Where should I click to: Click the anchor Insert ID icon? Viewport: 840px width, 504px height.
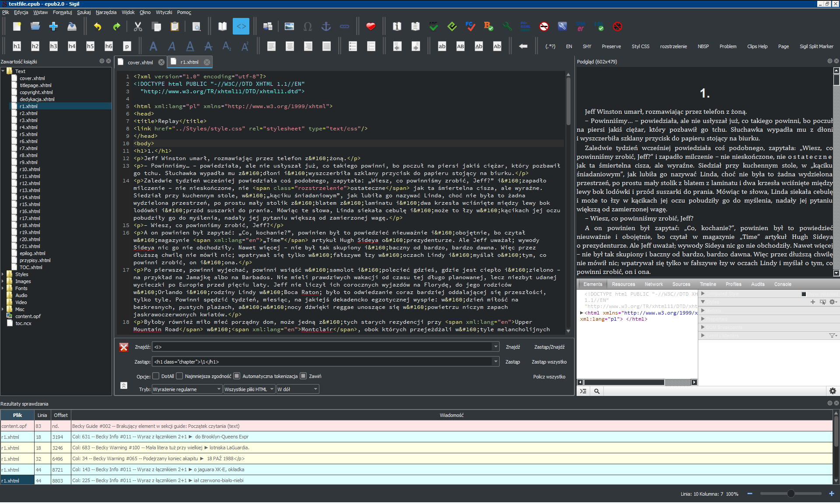tap(326, 27)
